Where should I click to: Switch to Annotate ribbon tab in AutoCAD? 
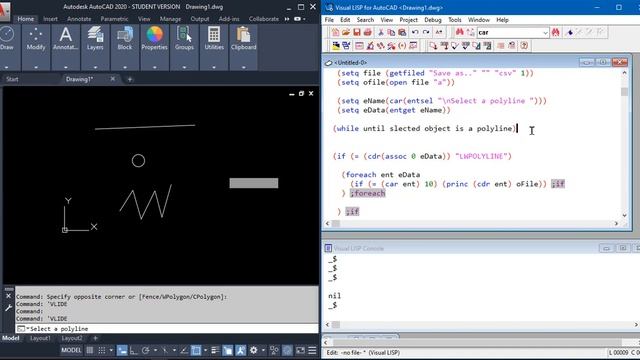click(x=79, y=19)
